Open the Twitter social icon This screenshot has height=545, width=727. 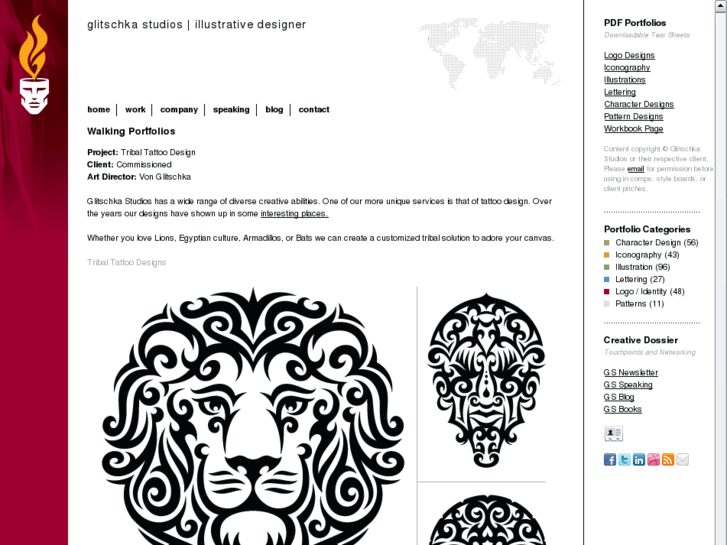[x=624, y=459]
